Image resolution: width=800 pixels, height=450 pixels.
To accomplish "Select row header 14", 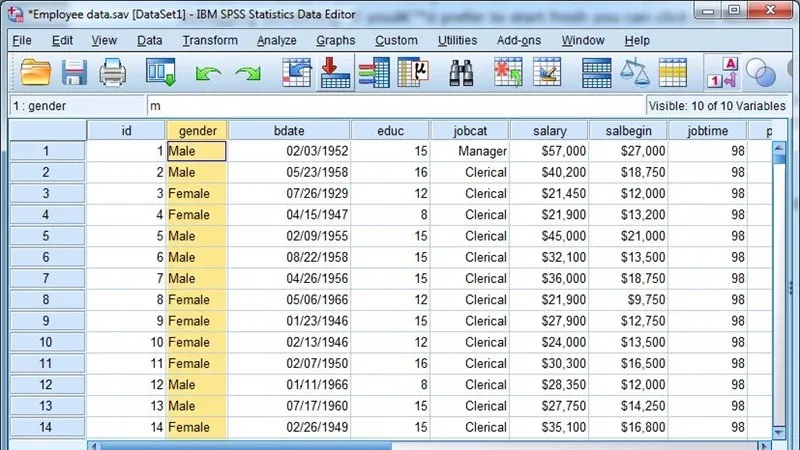I will pyautogui.click(x=47, y=427).
